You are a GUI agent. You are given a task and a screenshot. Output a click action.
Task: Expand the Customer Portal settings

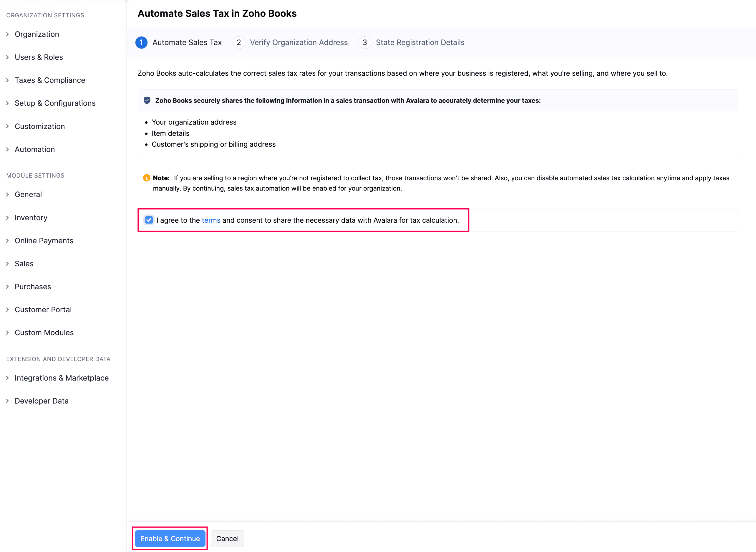(43, 309)
